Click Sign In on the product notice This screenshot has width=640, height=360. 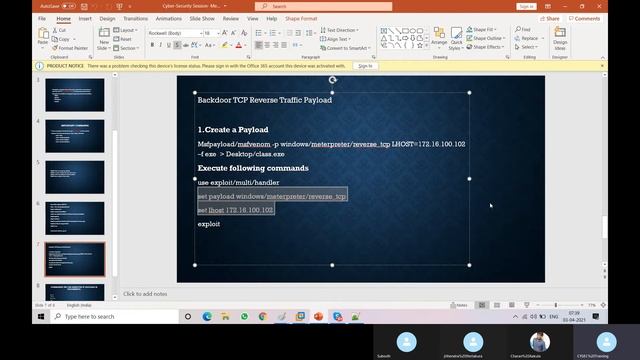365,66
